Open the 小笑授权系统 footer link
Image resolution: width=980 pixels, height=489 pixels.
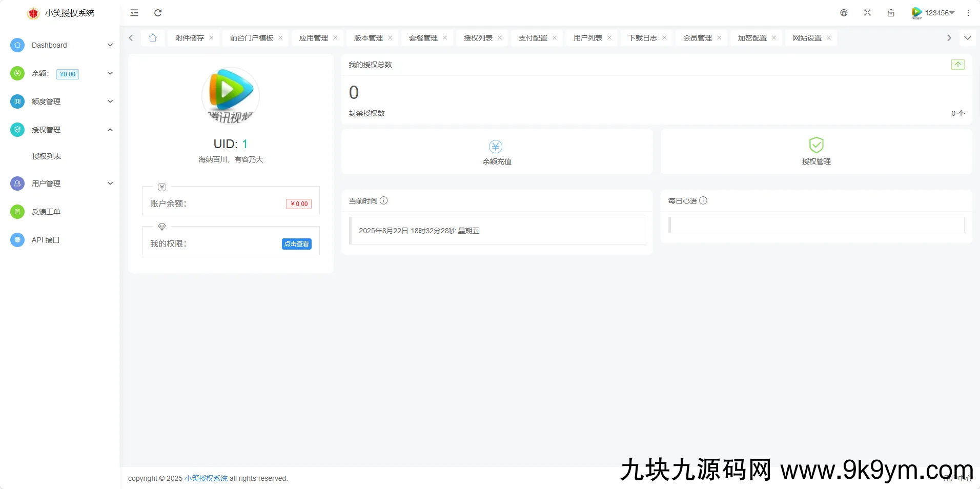(206, 478)
